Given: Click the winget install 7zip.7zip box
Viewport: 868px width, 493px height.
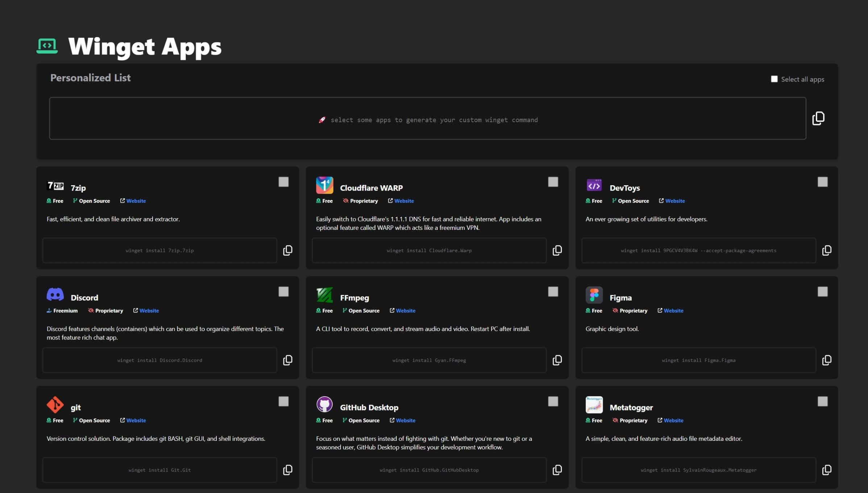Looking at the screenshot, I should 160,250.
